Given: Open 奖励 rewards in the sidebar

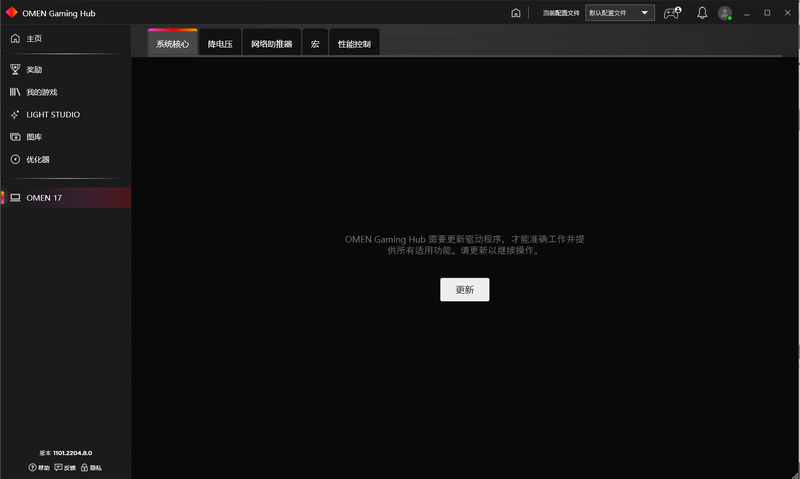Looking at the screenshot, I should (34, 70).
